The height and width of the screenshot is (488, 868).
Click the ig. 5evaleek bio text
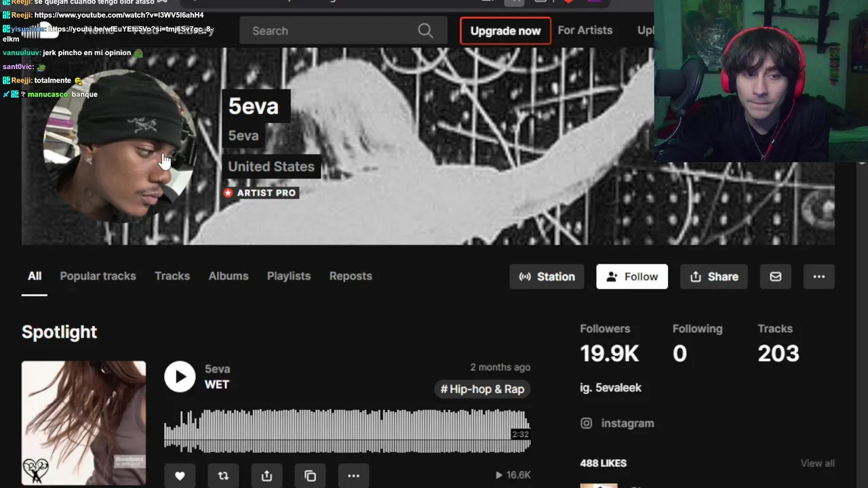click(x=610, y=388)
